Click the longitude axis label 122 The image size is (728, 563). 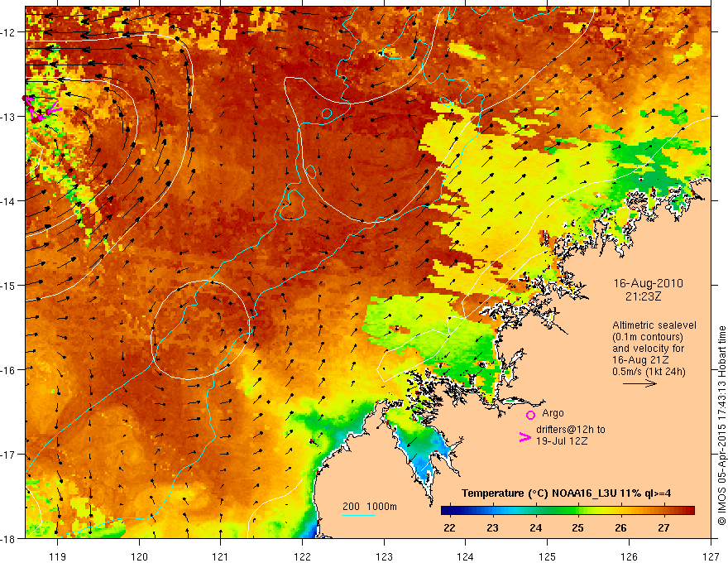(x=302, y=556)
